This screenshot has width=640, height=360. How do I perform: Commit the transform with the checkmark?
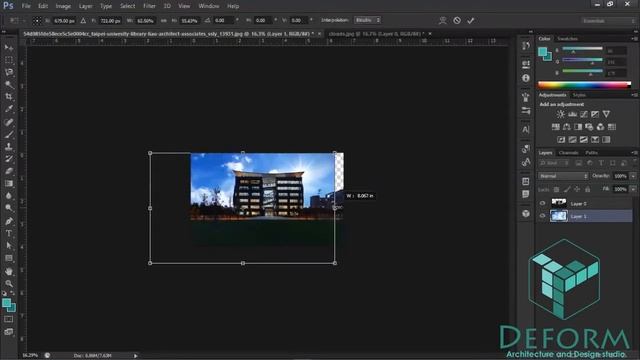471,20
